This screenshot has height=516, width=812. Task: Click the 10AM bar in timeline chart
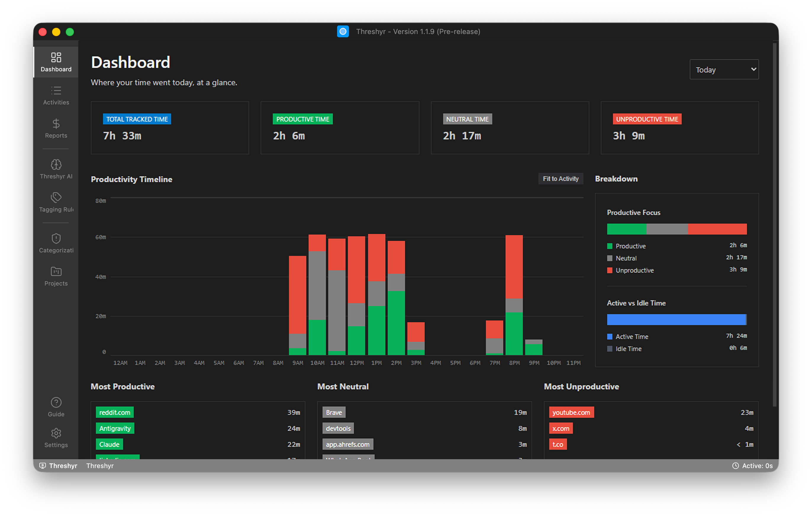317,295
